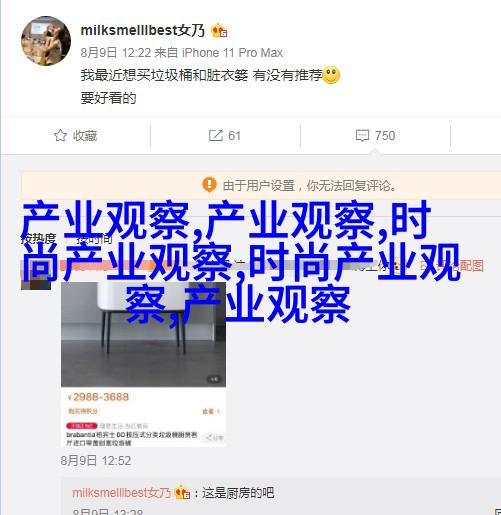Click the VIP badge beside the post author's name

(x=220, y=31)
